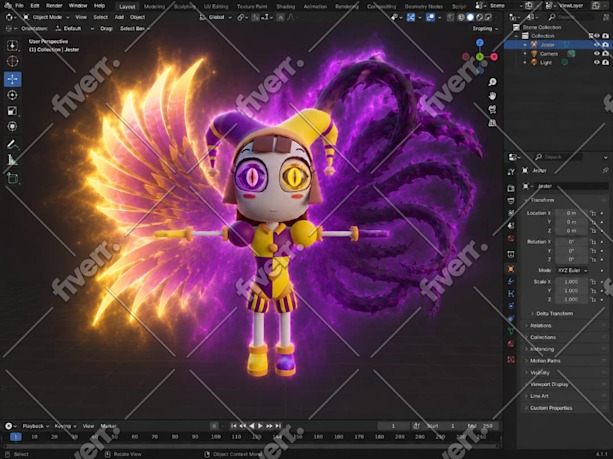Click the pan hand viewport icon
This screenshot has height=459, width=613.
pos(492,96)
